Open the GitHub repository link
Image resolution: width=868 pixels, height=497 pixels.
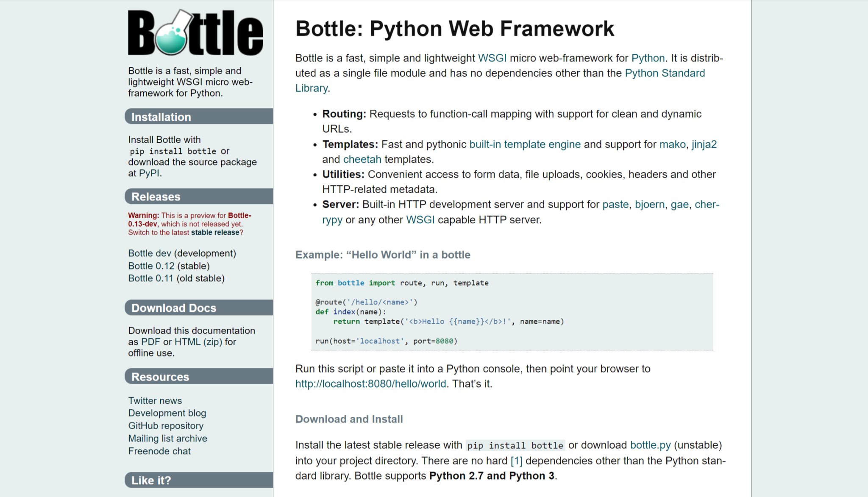166,426
